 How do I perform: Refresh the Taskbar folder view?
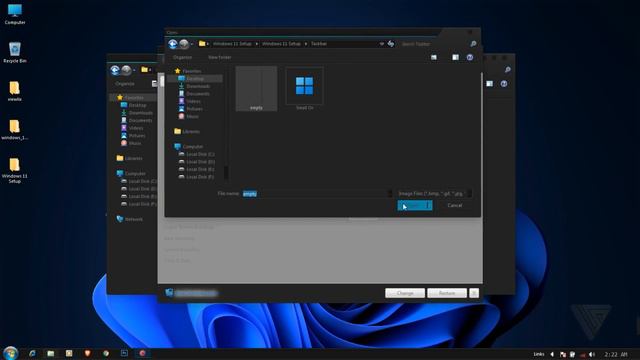(391, 44)
